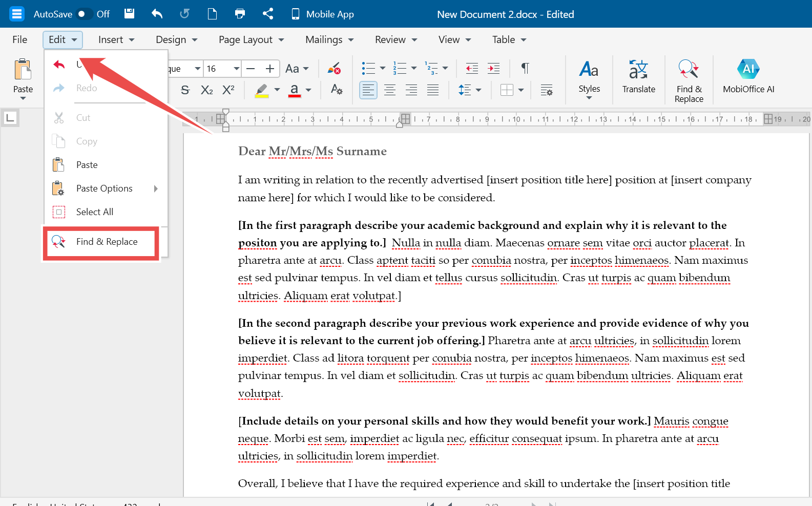Apply the yellow text highlight color

coord(262,90)
